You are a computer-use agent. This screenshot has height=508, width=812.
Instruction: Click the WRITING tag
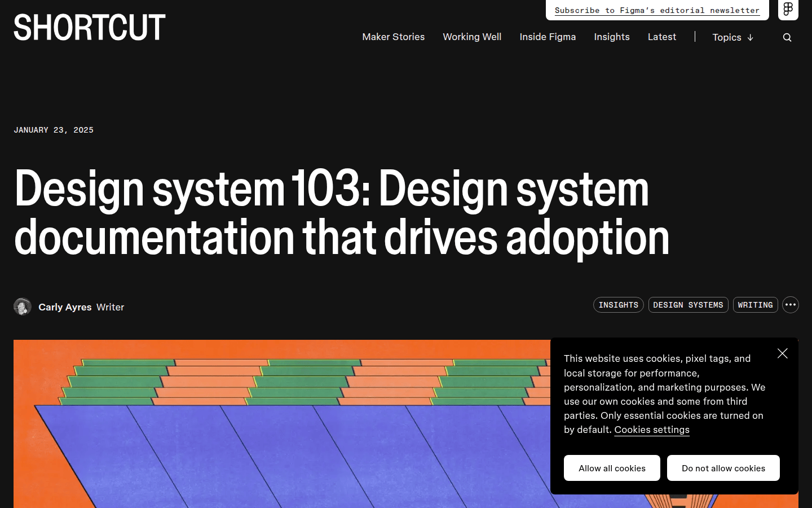tap(755, 305)
